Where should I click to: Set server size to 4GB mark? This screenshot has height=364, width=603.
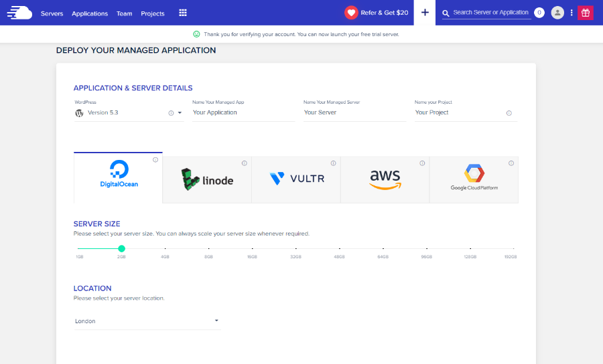(x=165, y=248)
